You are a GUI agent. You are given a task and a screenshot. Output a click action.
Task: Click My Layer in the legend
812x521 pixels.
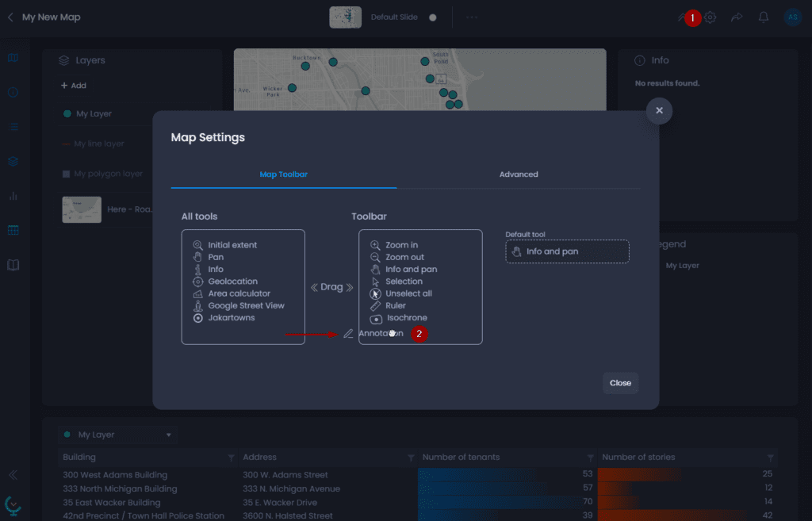[682, 266]
